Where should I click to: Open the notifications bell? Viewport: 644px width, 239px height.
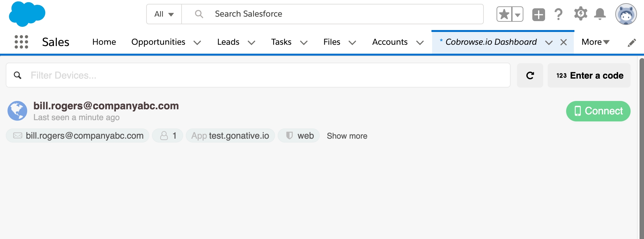600,14
